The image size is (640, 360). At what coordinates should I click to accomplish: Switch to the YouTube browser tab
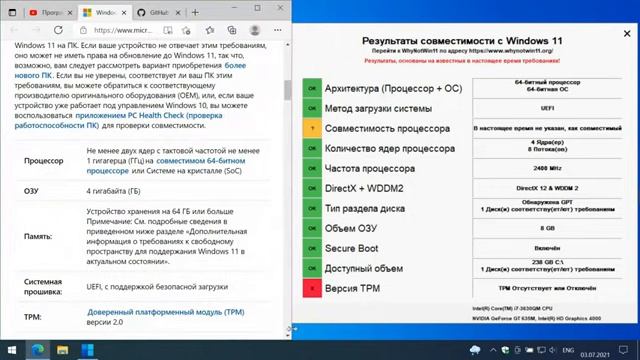tap(51, 13)
